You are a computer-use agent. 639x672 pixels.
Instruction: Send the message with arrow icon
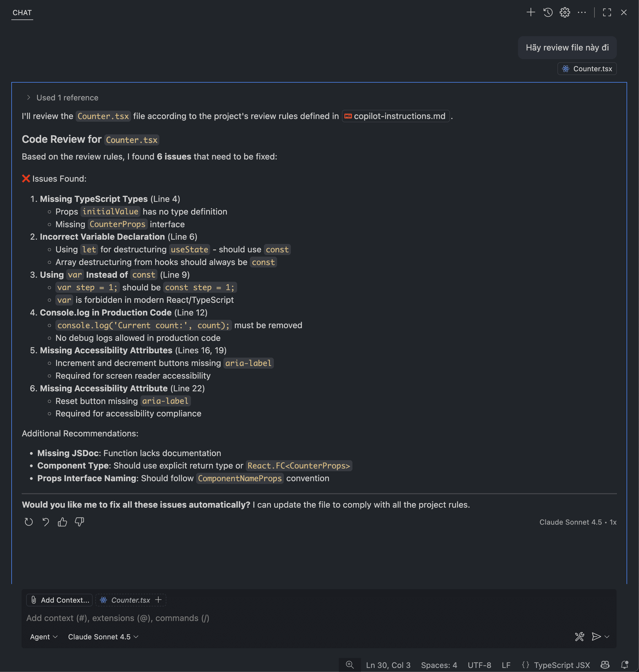[x=596, y=637]
